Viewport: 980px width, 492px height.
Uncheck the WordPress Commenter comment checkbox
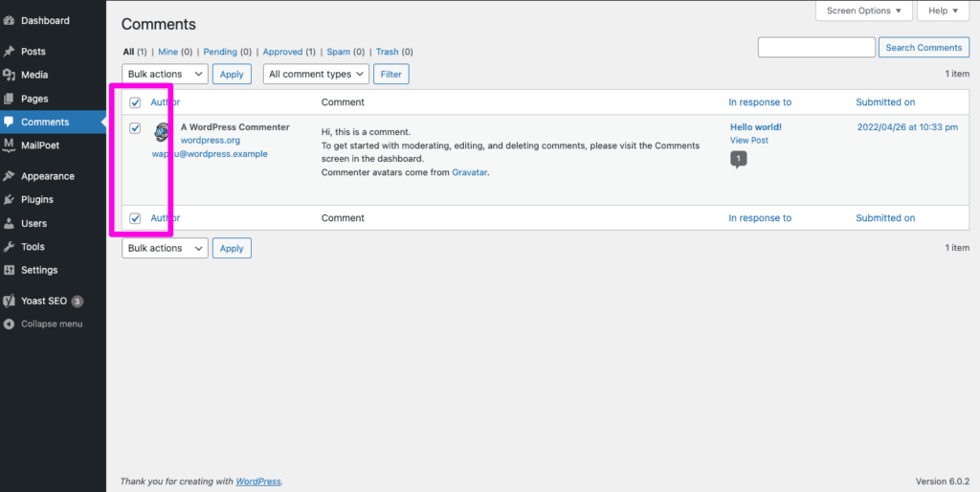[135, 128]
